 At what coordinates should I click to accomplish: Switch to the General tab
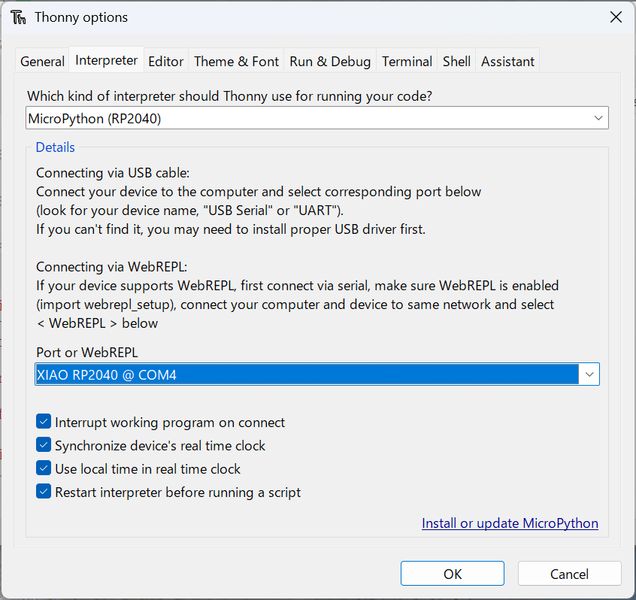click(x=42, y=61)
